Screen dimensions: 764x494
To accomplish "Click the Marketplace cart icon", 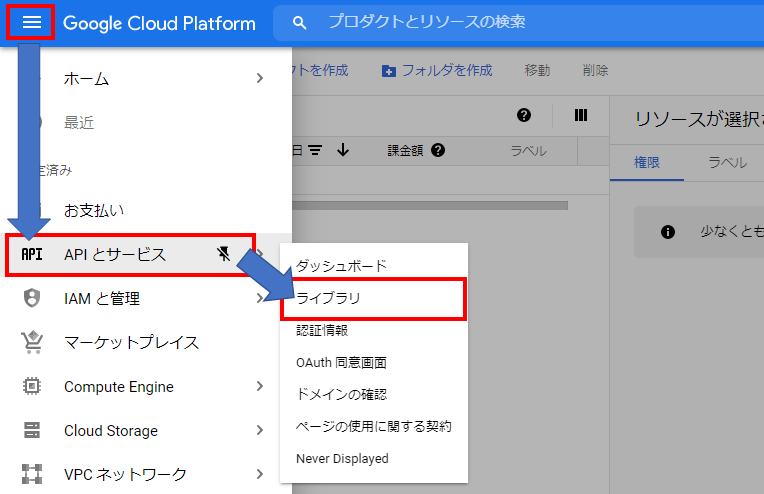I will [32, 342].
